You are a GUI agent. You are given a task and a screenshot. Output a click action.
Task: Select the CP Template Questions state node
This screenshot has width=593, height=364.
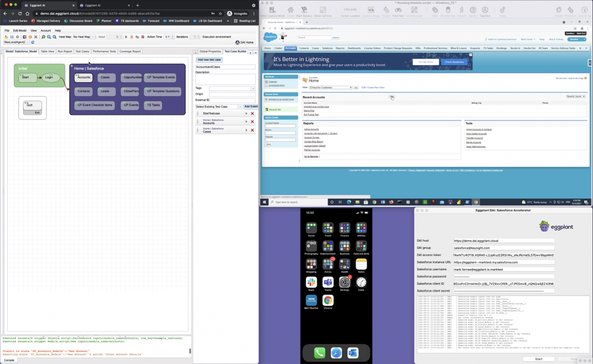163,91
